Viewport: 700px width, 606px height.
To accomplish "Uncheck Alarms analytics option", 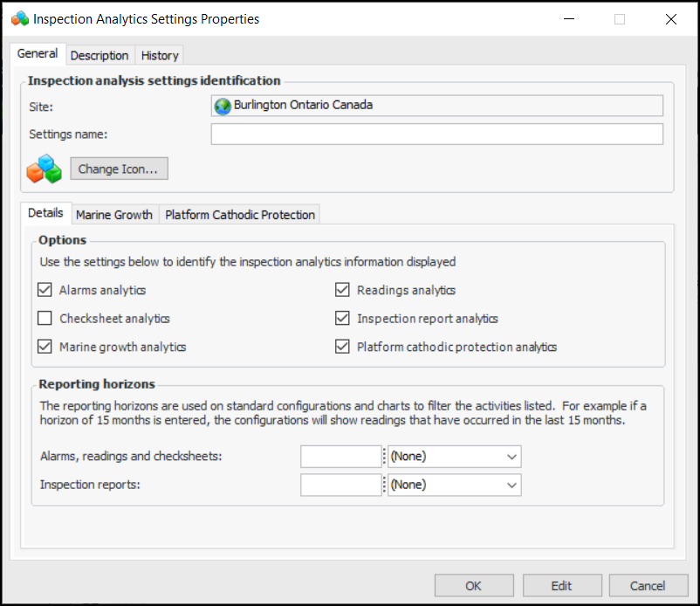I will 45,291.
